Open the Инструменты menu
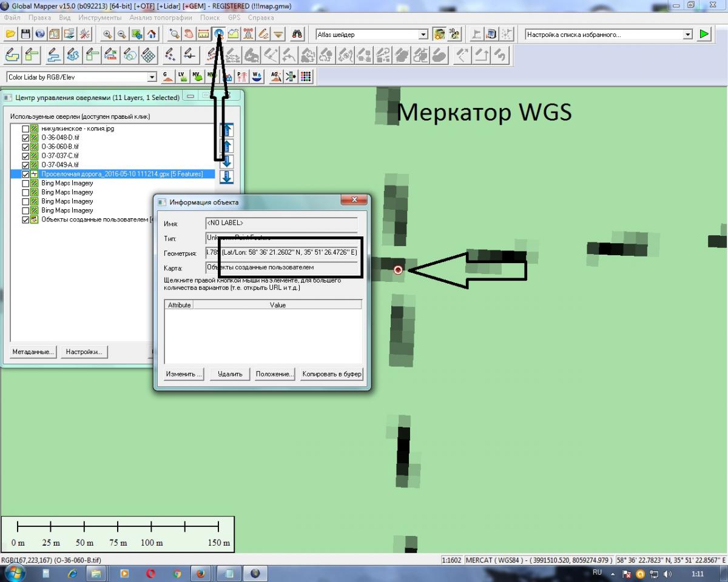Viewport: 728px width, 582px height. 99,18
